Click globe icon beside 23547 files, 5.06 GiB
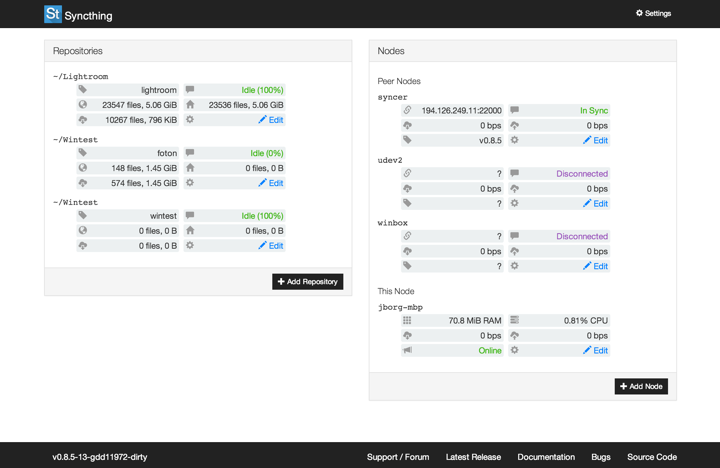 click(83, 105)
